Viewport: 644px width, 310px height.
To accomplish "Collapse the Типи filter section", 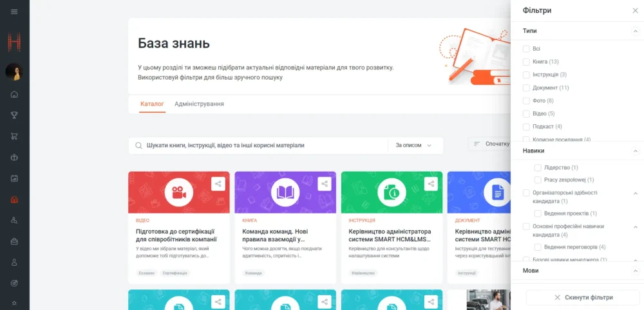I will [x=635, y=31].
